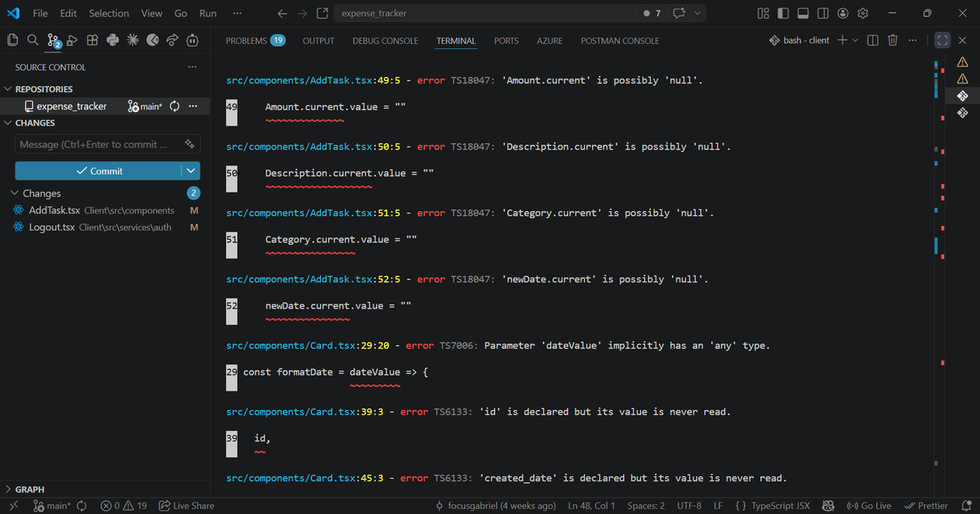This screenshot has height=514, width=980.
Task: Open the remote window icon in status bar
Action: tap(14, 506)
